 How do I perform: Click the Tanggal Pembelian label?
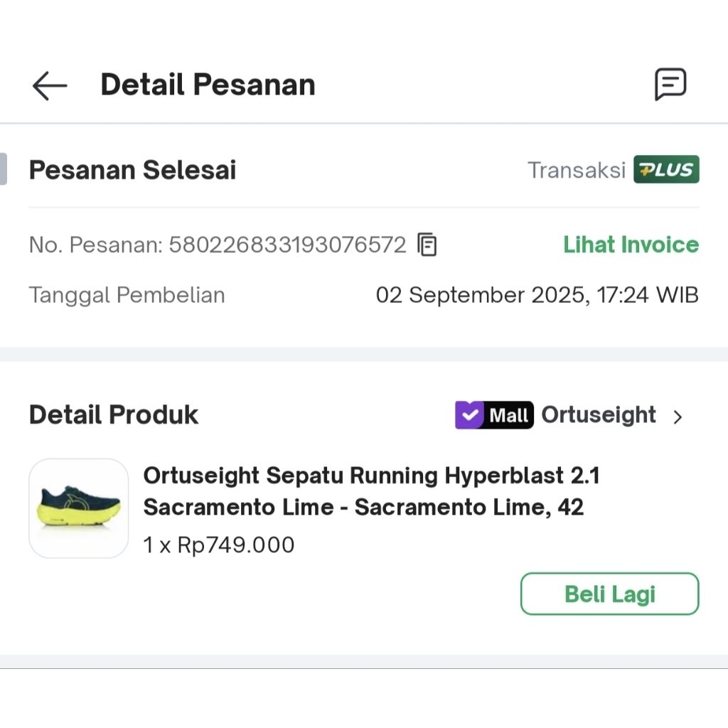pos(127,295)
